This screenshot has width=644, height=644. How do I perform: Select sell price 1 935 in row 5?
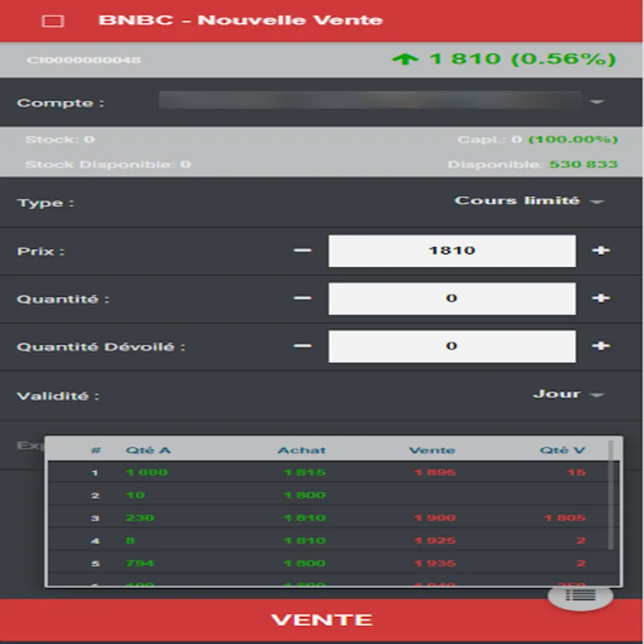(435, 563)
